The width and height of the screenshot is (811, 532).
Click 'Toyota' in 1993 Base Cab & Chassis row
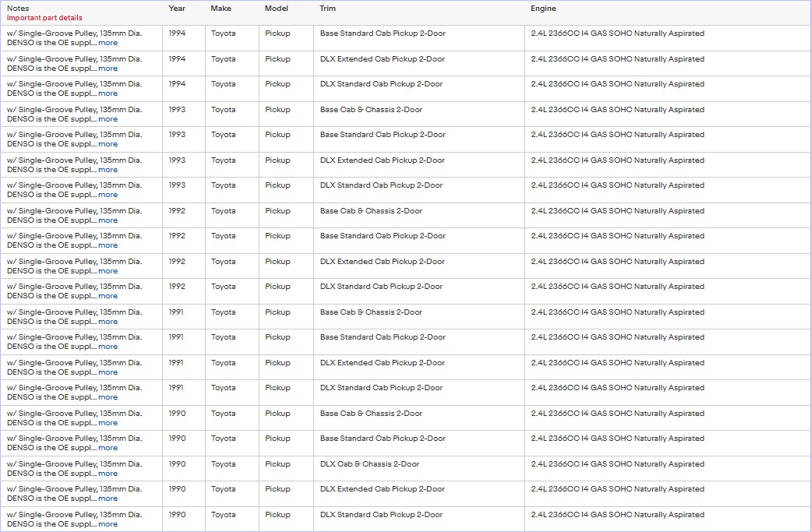tap(223, 110)
